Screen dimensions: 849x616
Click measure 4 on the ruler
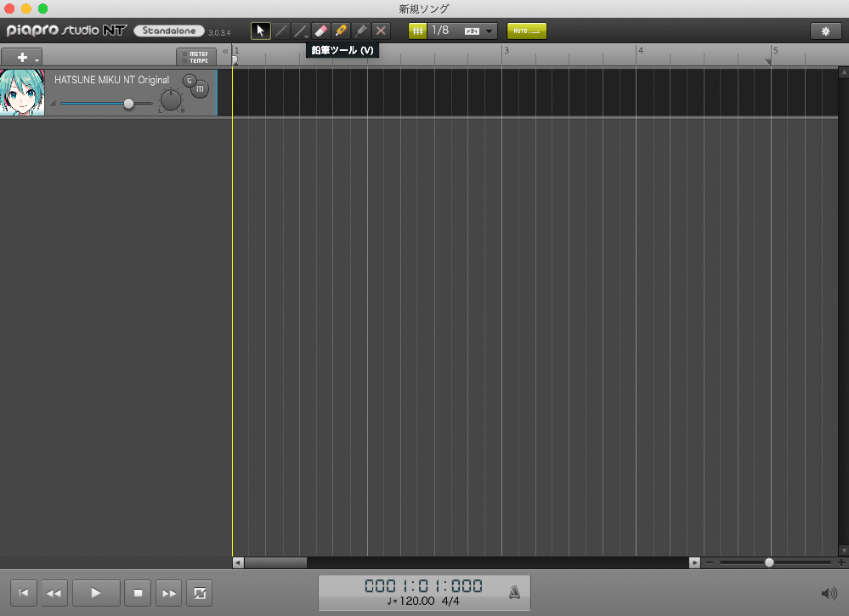pos(641,50)
